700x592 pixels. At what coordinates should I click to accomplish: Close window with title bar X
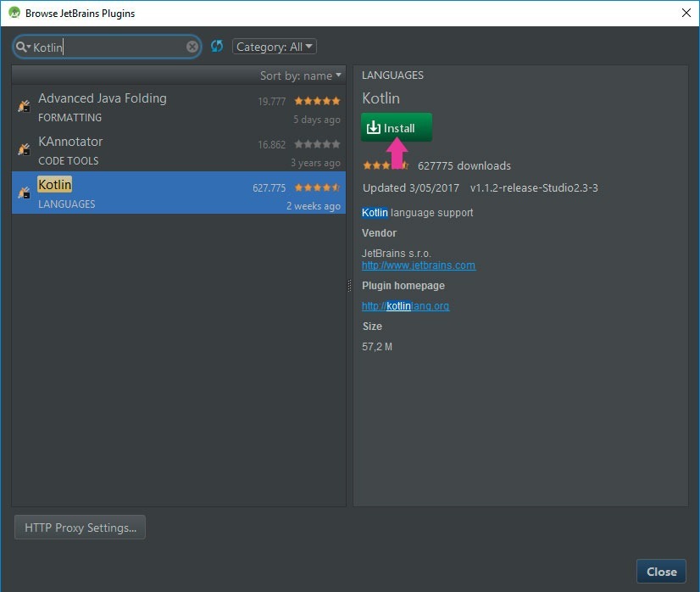pyautogui.click(x=686, y=13)
